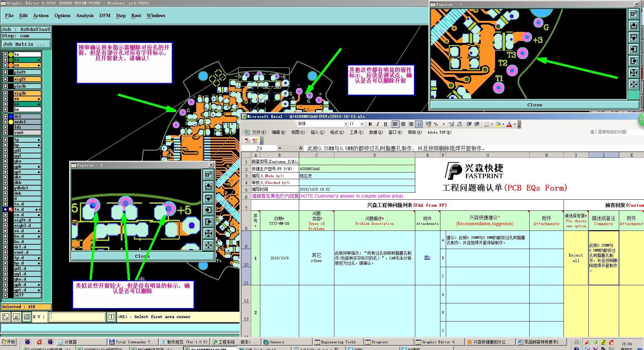Click the yellow fill color swatch
This screenshot has height=350, width=644.
[498, 124]
